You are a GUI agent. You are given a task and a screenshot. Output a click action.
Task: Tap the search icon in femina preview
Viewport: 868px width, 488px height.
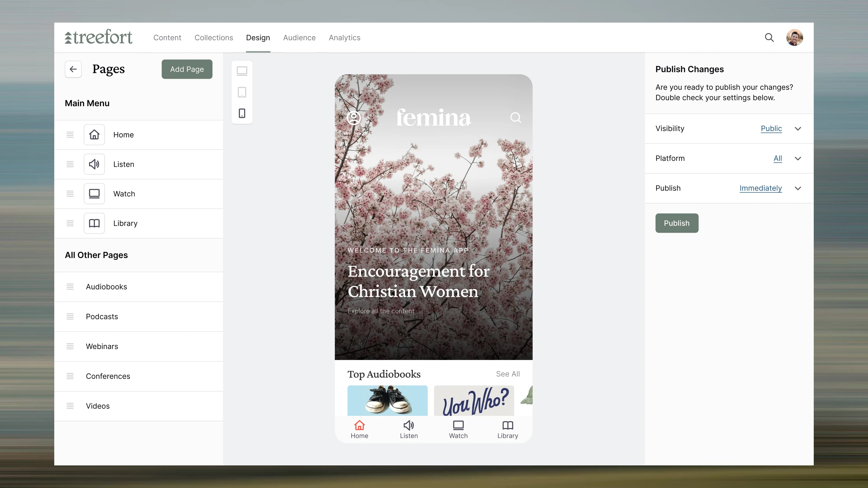(x=516, y=117)
